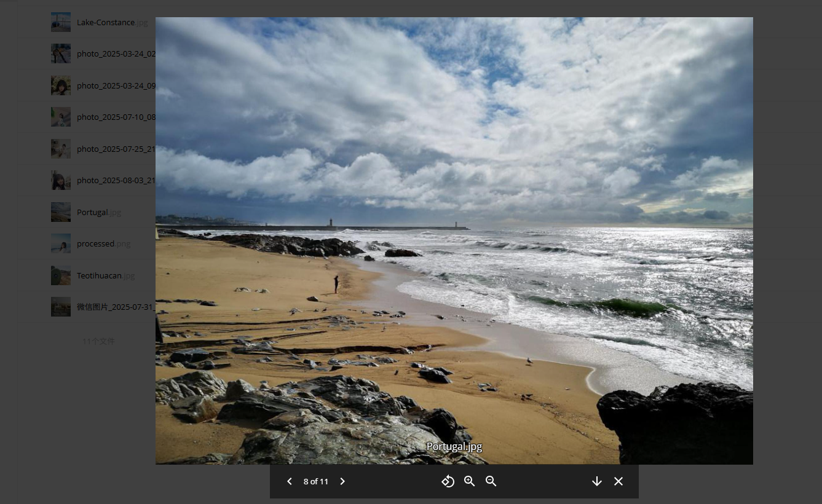
Task: Zoom in with the magnifier plus icon
Action: point(470,481)
